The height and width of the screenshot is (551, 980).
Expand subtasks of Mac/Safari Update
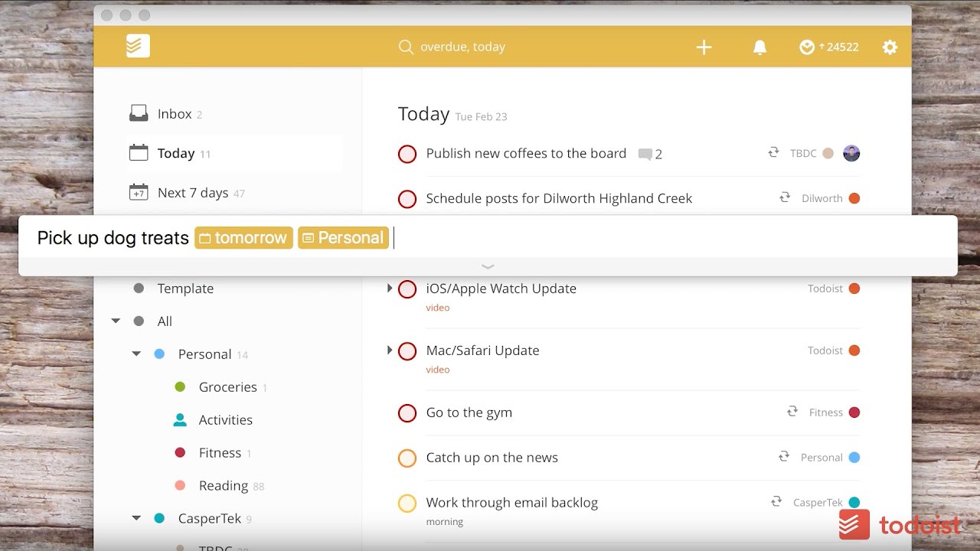click(389, 350)
